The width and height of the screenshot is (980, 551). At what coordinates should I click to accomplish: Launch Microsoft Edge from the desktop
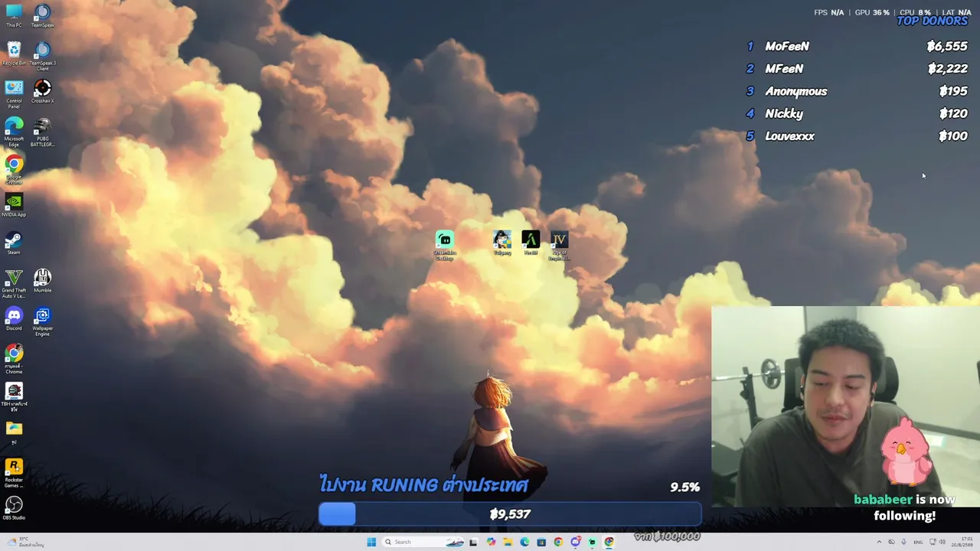tap(14, 130)
